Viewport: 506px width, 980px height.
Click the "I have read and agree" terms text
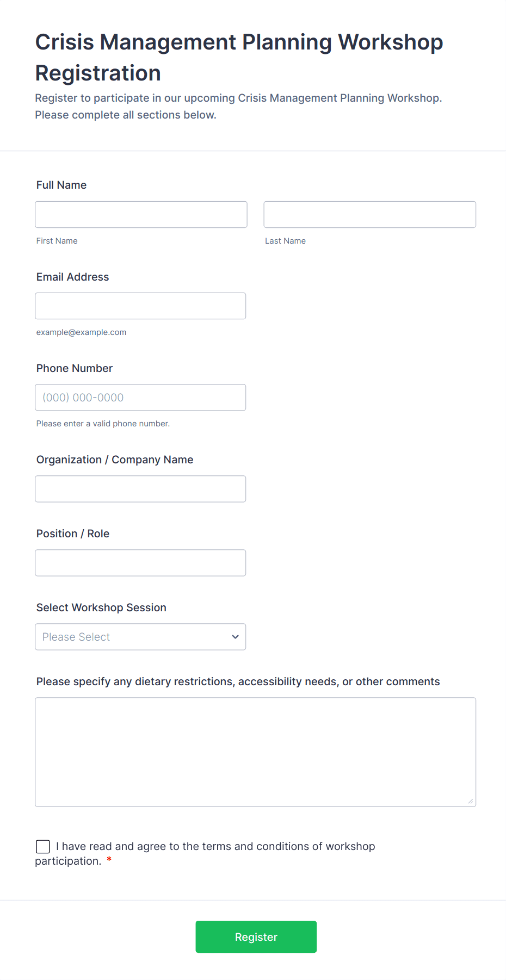tap(215, 846)
